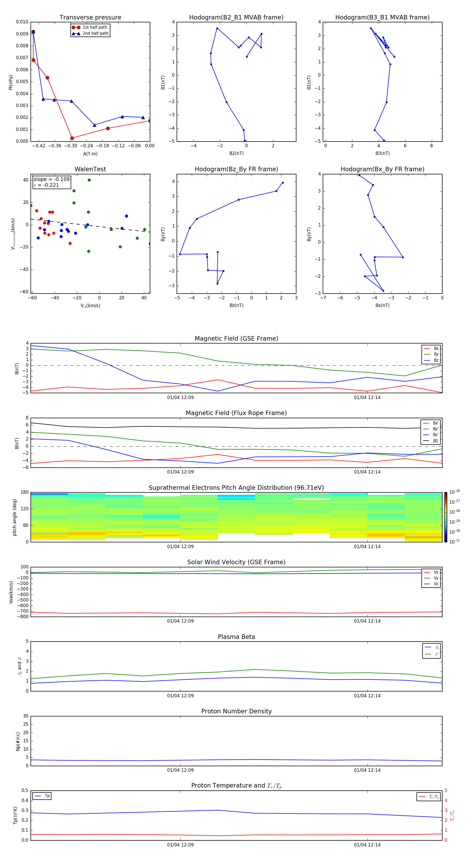
Task: Click the 'Bz(nT)' x-axis label
Action: coord(236,305)
